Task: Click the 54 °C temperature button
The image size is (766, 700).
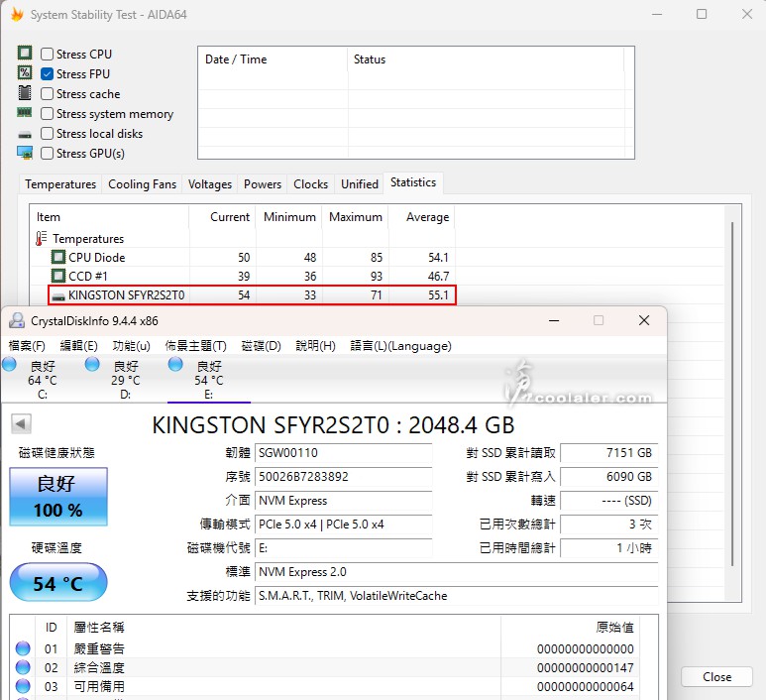Action: [x=58, y=582]
